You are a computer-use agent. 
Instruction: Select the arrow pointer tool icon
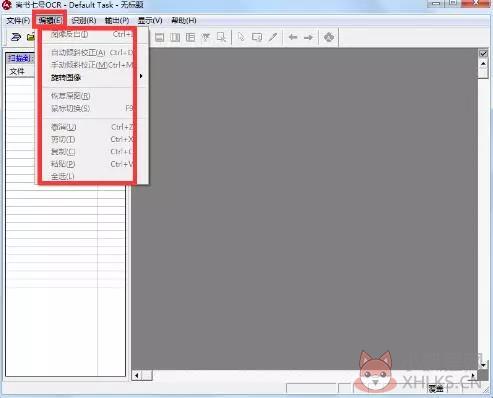point(241,37)
